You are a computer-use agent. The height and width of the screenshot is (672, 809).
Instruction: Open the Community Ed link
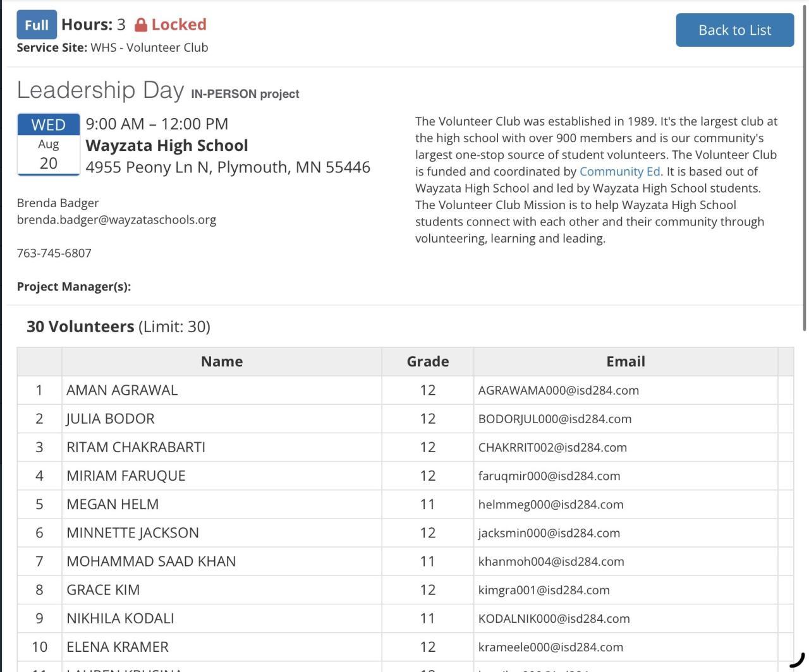pyautogui.click(x=619, y=171)
